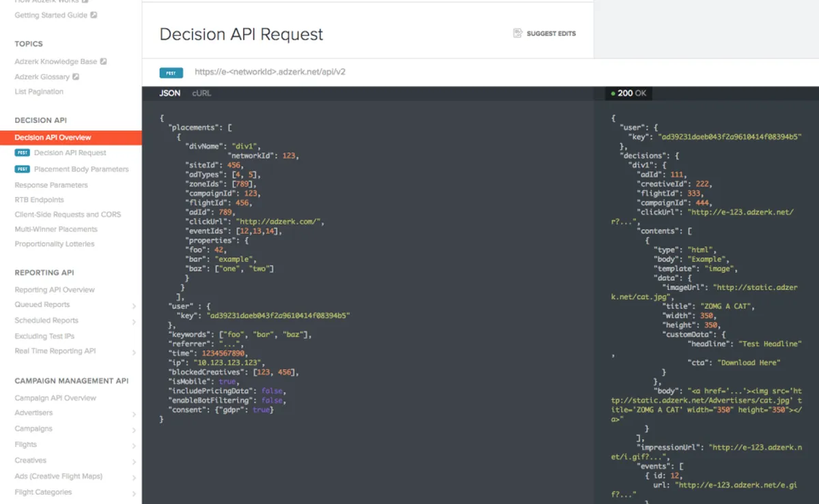Click "creativeId": 222 in response JSON
Image resolution: width=819 pixels, height=504 pixels.
(674, 184)
